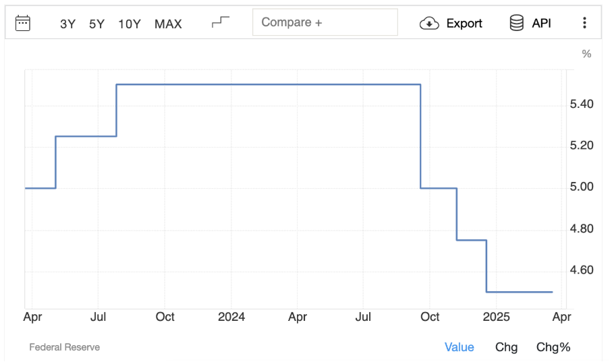Screen dimensions: 610x364
Task: Select the Value display mode
Action: 459,347
